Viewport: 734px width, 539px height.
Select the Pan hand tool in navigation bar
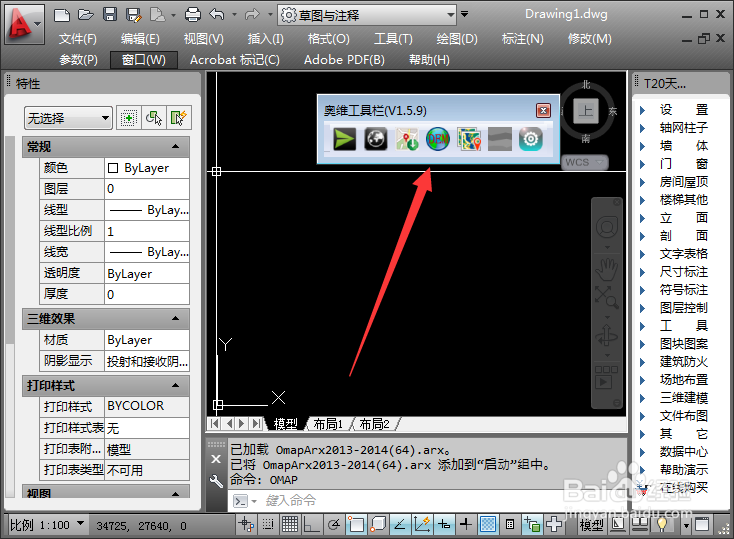coord(607,269)
